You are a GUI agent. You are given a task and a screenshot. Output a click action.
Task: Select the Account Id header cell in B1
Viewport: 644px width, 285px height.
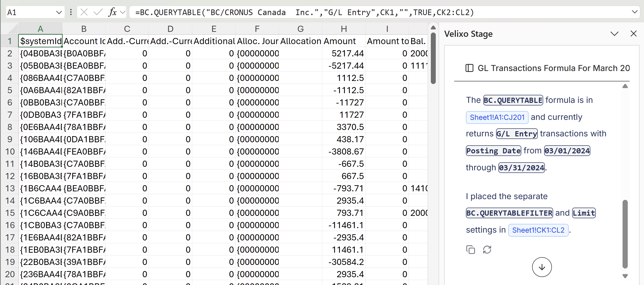(84, 41)
